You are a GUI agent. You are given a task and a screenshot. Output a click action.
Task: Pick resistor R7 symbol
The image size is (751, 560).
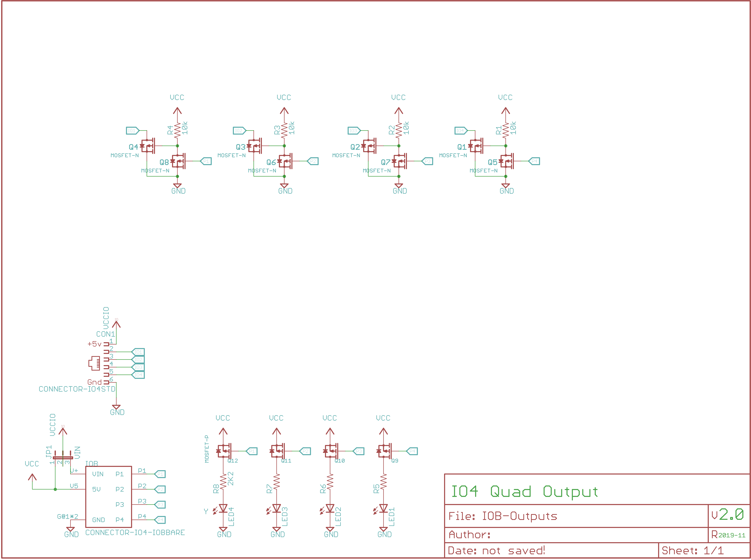277,482
